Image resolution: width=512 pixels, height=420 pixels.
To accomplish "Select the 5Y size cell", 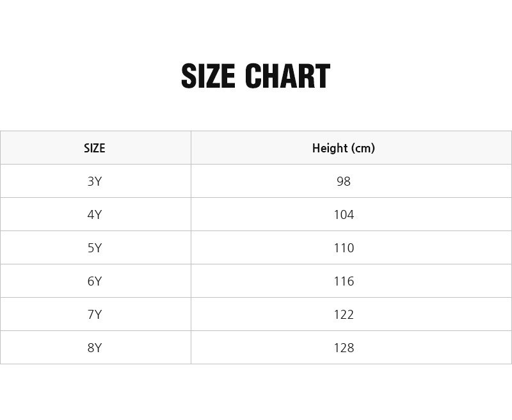I will pyautogui.click(x=95, y=248).
